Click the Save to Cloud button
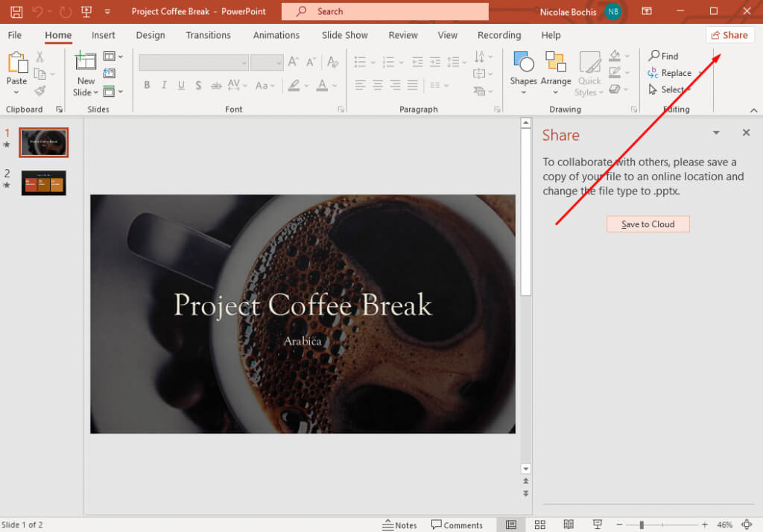Screen dimensions: 763x532 tap(648, 224)
